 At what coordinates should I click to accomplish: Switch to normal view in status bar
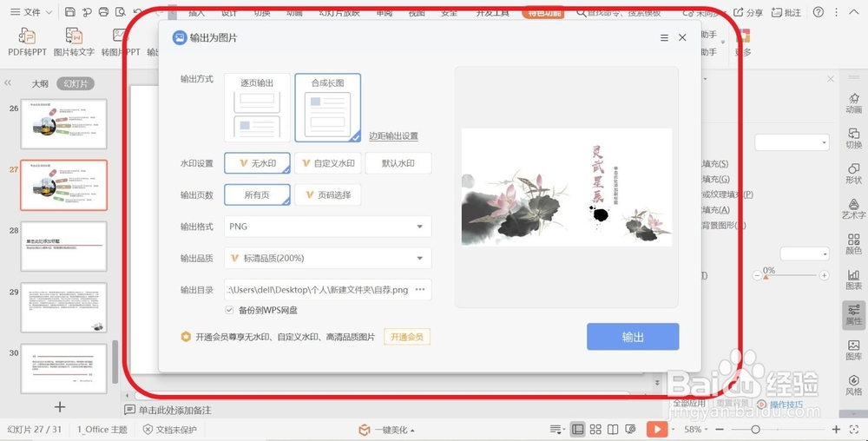[x=577, y=429]
